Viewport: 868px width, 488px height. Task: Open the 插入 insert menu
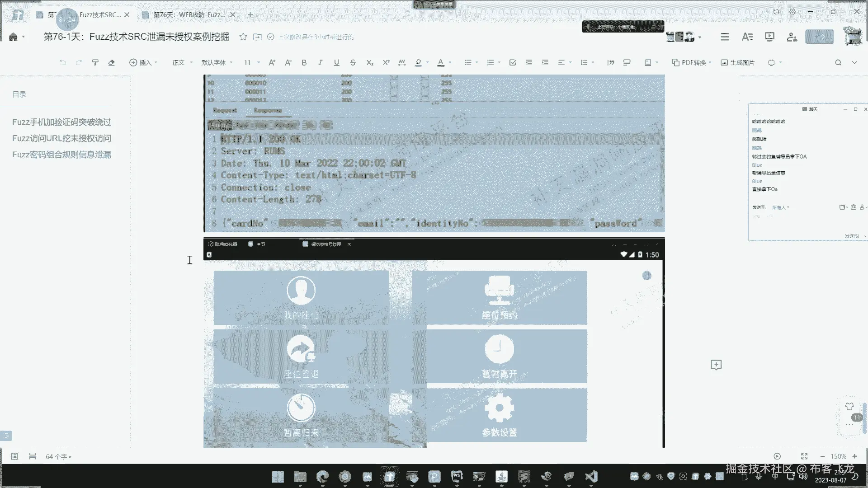[143, 63]
